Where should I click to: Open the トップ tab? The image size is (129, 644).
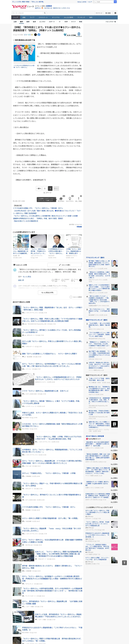(16, 17)
